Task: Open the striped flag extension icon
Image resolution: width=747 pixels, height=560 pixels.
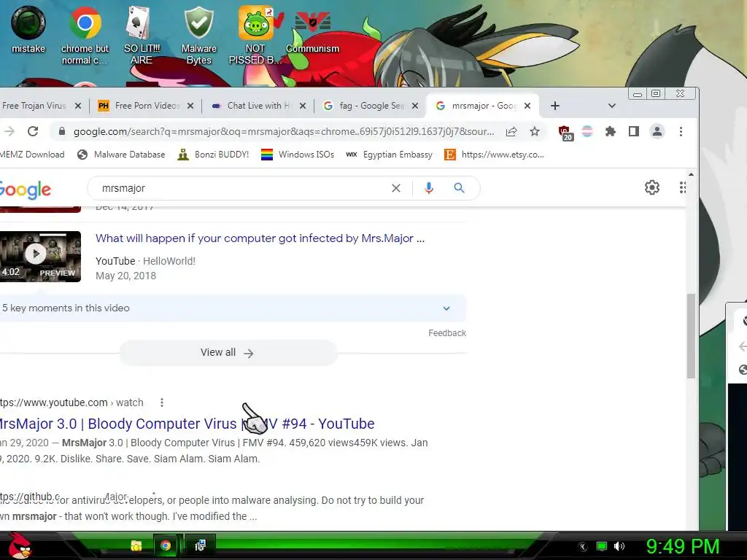Action: click(587, 131)
